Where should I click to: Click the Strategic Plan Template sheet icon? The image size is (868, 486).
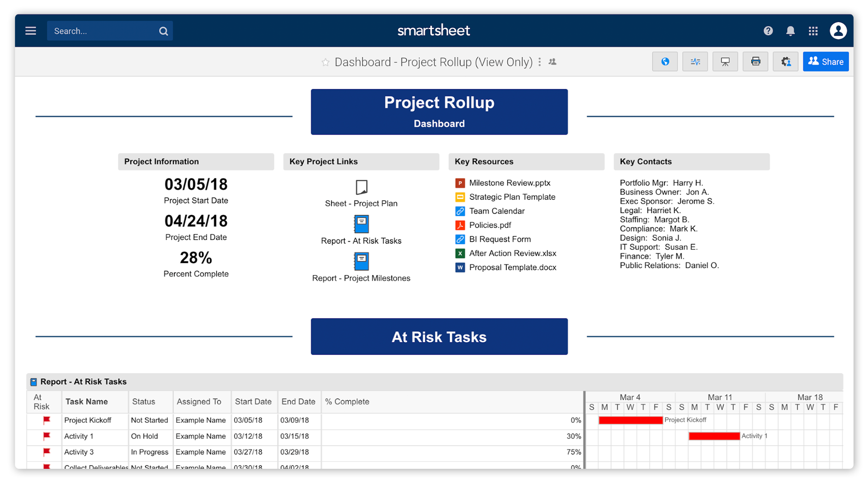coord(460,197)
